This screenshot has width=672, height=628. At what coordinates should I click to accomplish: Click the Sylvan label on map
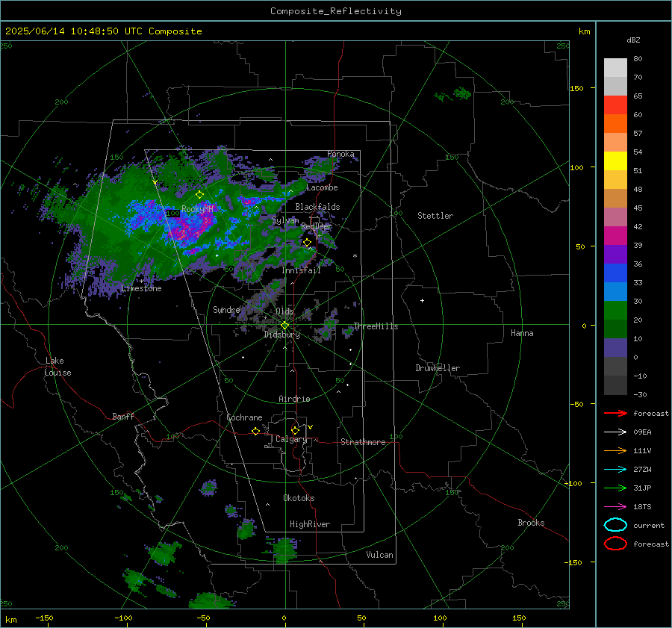coord(285,220)
